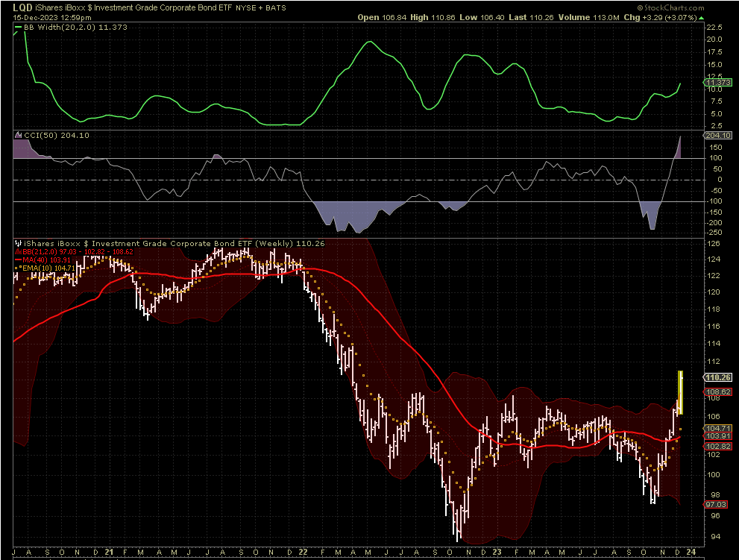Click the red 108.62 upper band tag
This screenshot has height=560, width=739.
[718, 391]
